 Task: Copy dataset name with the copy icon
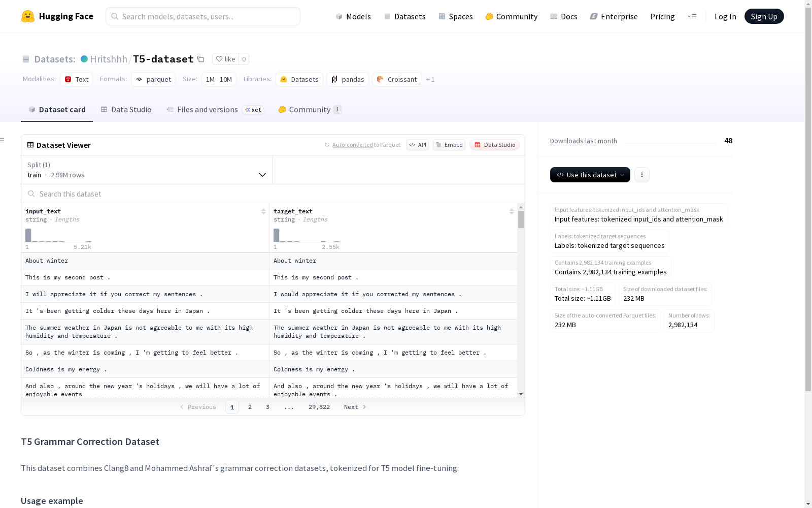click(201, 59)
